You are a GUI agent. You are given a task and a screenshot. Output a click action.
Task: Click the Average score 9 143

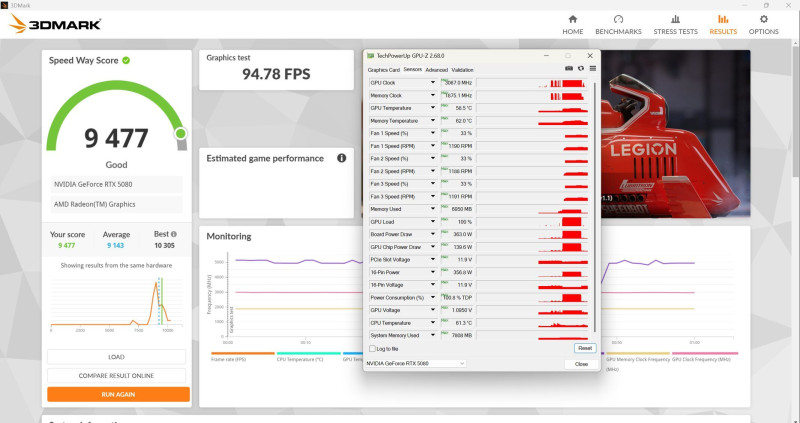click(x=115, y=245)
